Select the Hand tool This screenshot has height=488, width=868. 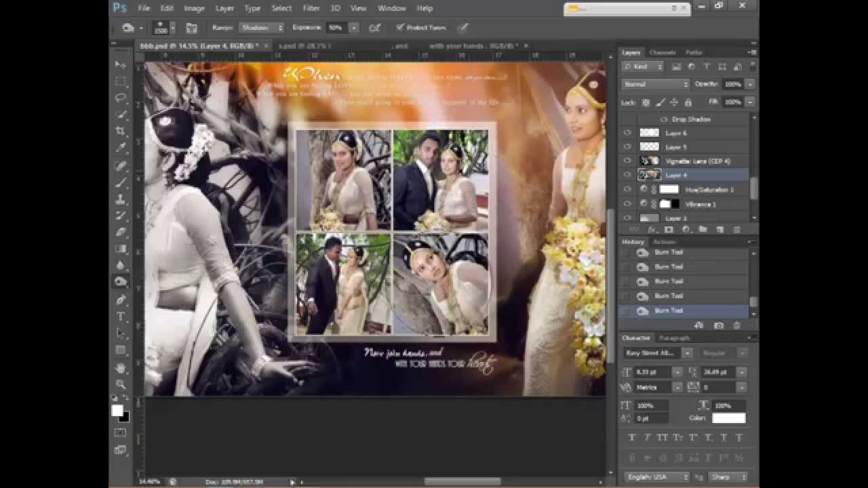121,368
